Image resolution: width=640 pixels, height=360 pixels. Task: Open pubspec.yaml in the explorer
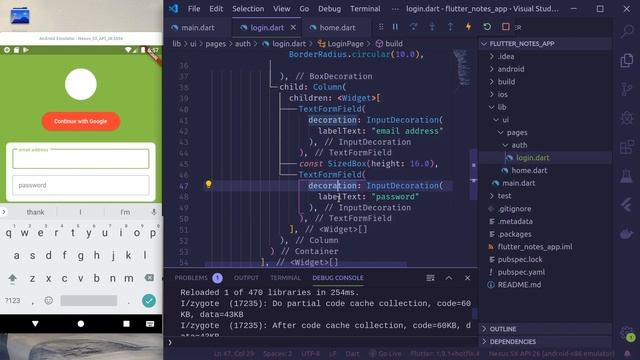click(521, 272)
